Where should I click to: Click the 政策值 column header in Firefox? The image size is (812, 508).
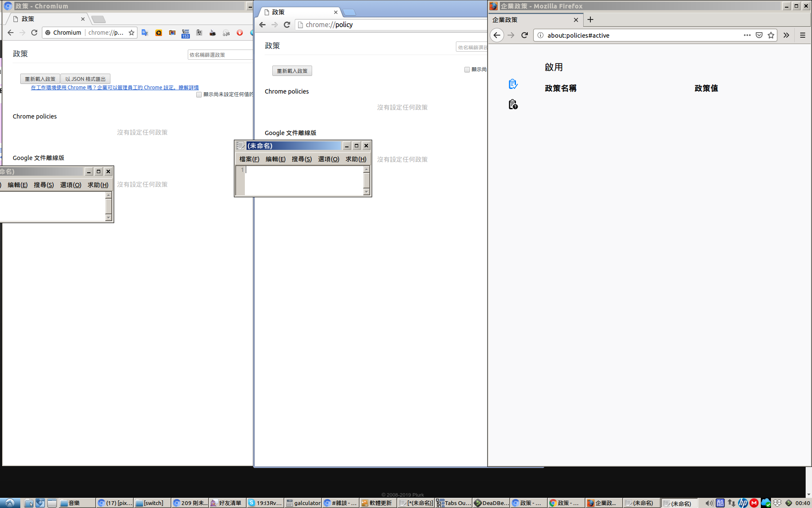(x=706, y=88)
